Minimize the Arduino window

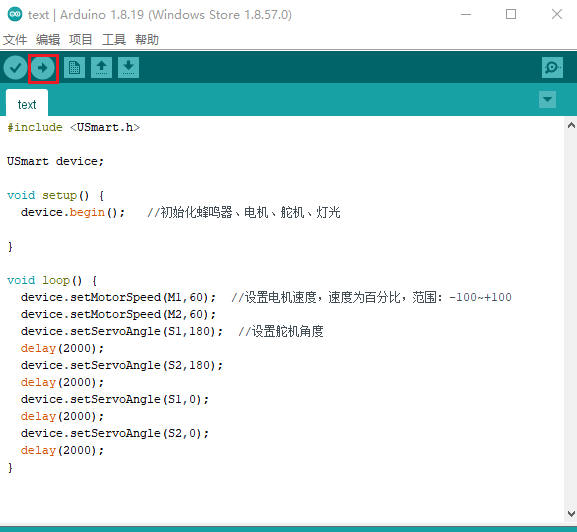click(466, 14)
